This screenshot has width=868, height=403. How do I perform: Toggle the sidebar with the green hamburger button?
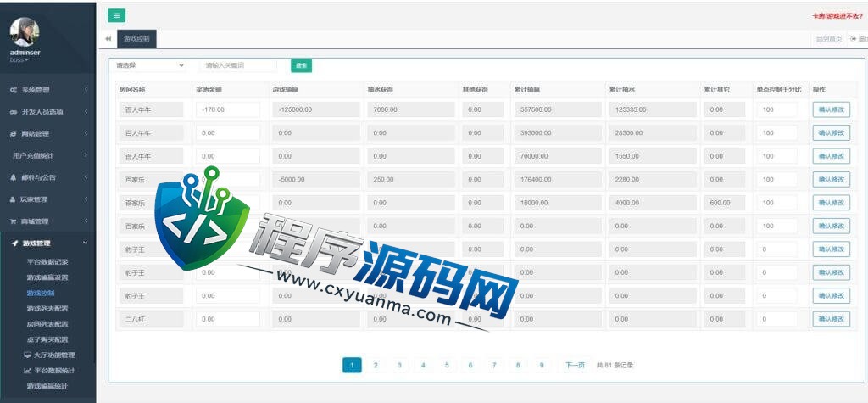click(x=116, y=15)
